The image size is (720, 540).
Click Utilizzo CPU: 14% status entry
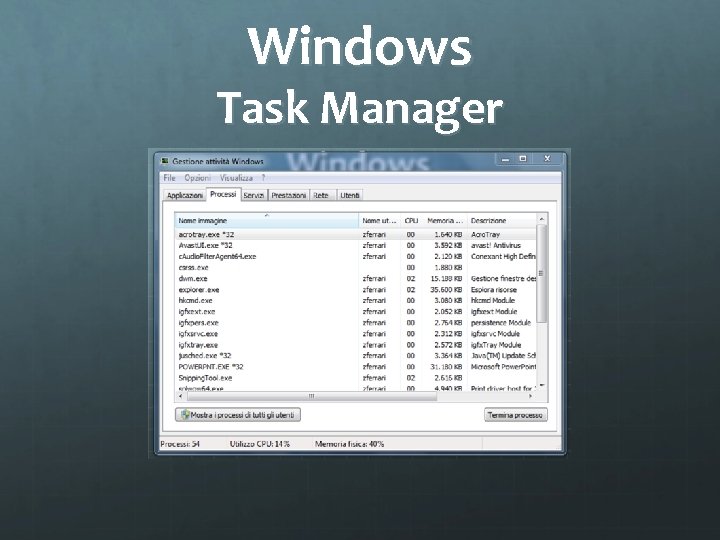pyautogui.click(x=260, y=444)
